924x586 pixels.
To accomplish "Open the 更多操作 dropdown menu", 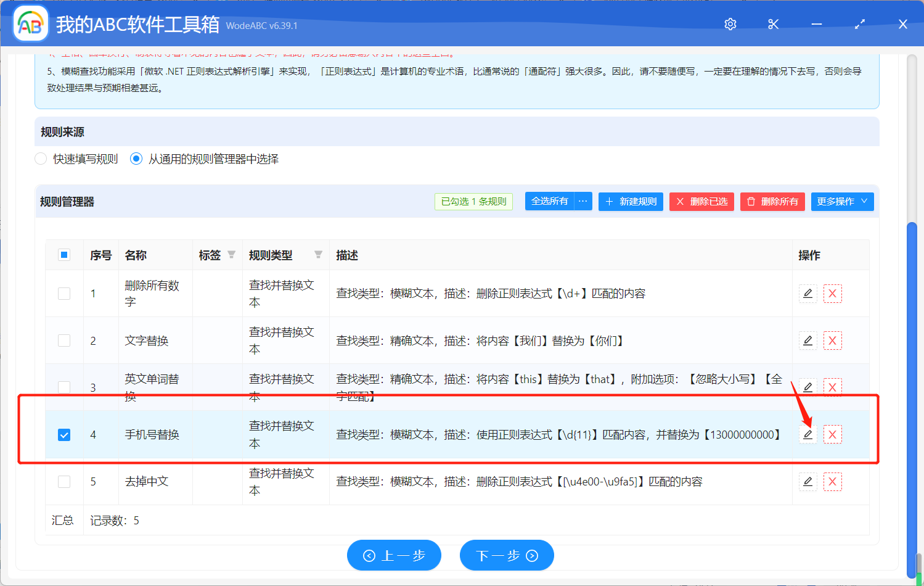I will 842,201.
